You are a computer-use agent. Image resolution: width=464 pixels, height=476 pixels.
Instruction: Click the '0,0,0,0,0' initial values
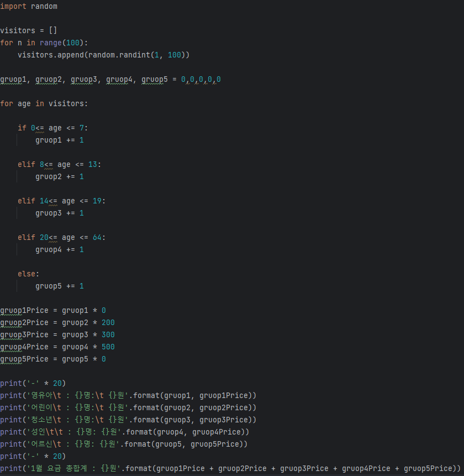point(201,80)
